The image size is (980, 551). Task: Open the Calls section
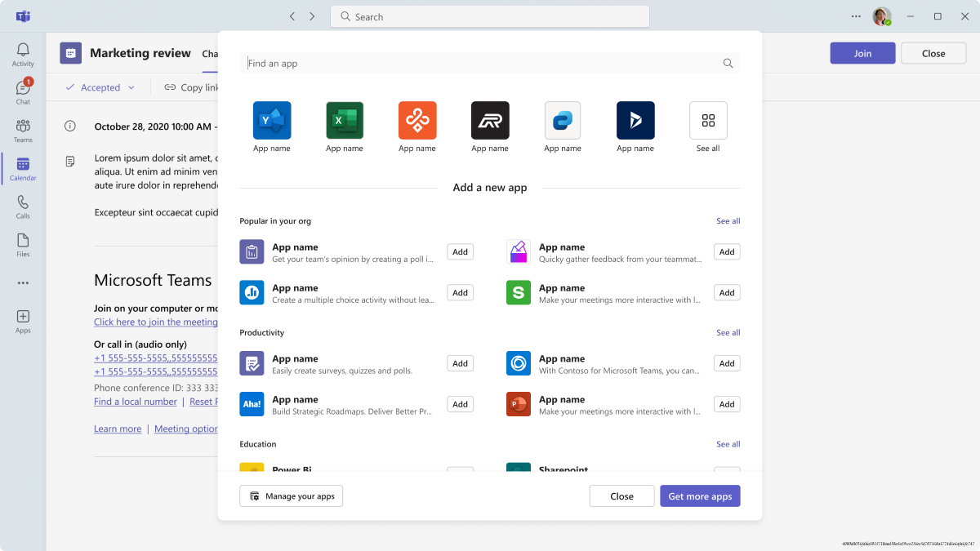click(23, 207)
